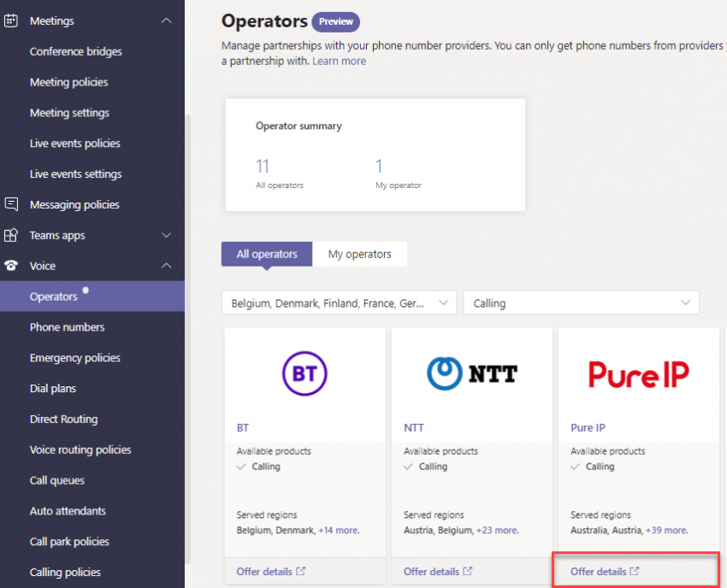The image size is (727, 588).
Task: Click the BT operator logo
Action: point(304,373)
